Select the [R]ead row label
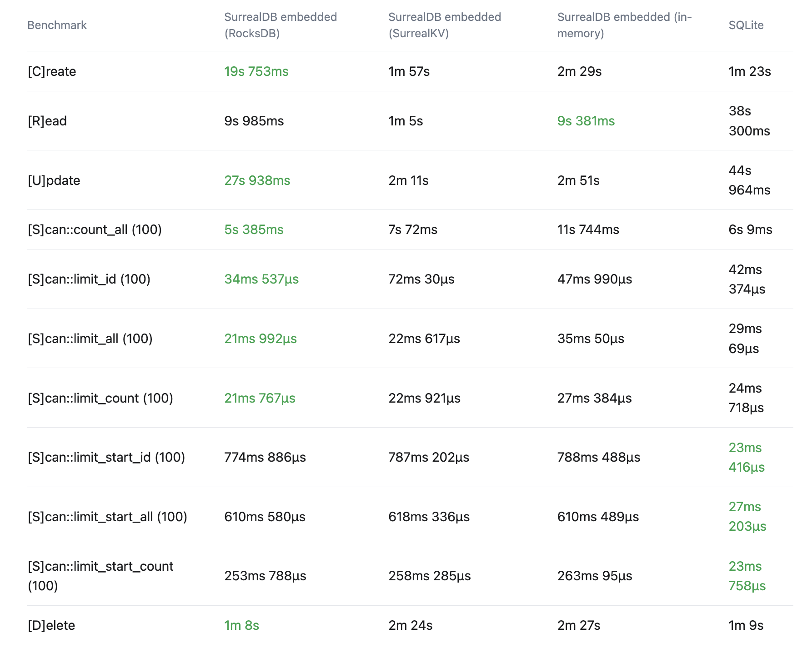The width and height of the screenshot is (812, 658). tap(47, 121)
